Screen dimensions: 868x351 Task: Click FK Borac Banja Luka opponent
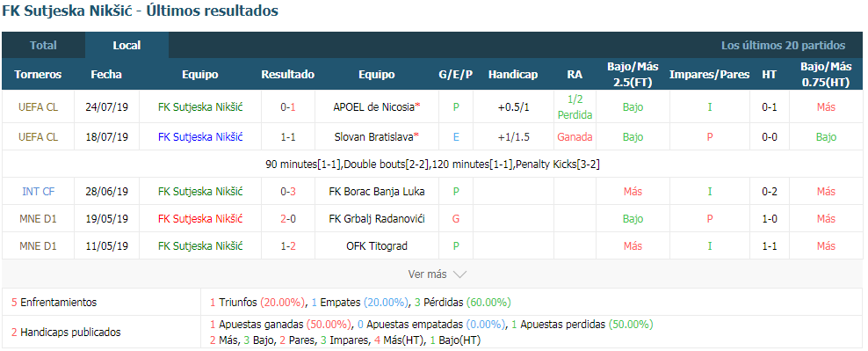click(376, 191)
